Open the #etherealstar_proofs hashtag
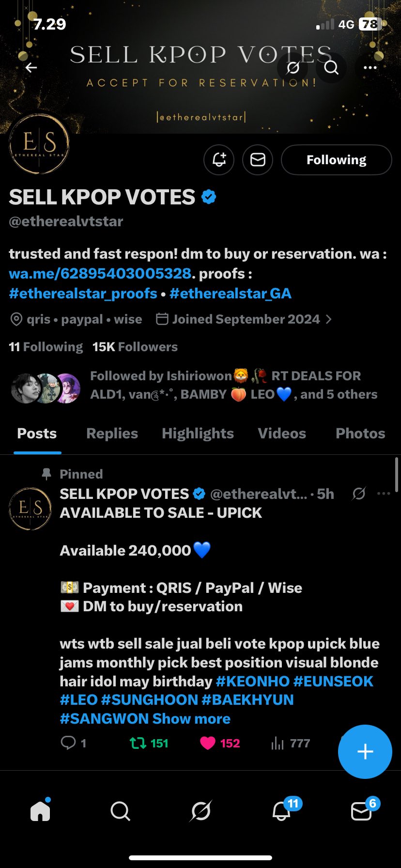 (83, 294)
